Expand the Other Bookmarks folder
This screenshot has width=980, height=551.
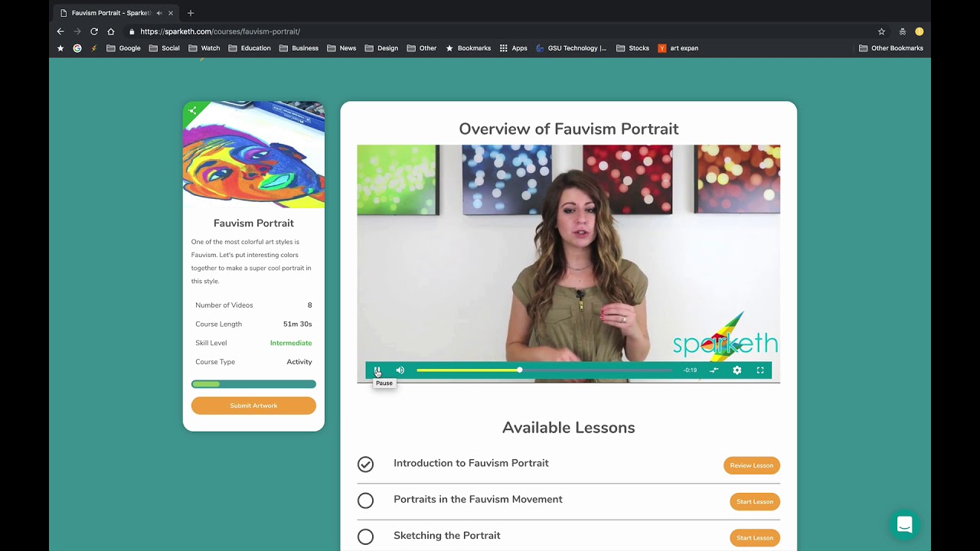891,48
